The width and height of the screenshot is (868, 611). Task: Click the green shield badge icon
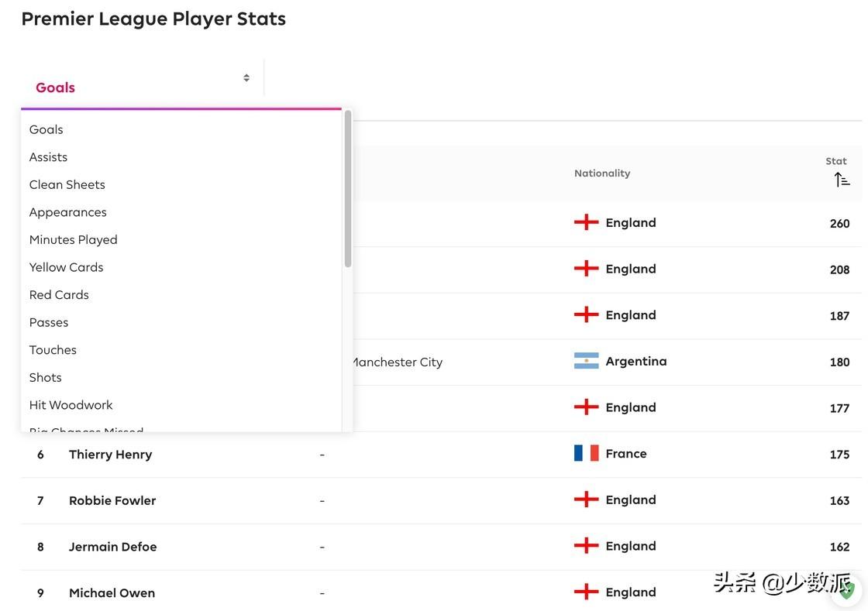[847, 591]
